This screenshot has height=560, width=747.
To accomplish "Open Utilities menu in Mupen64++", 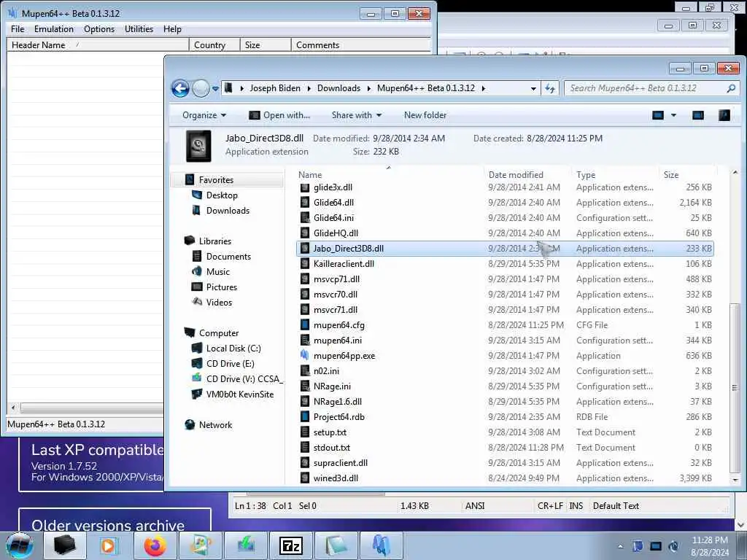I will [x=139, y=29].
